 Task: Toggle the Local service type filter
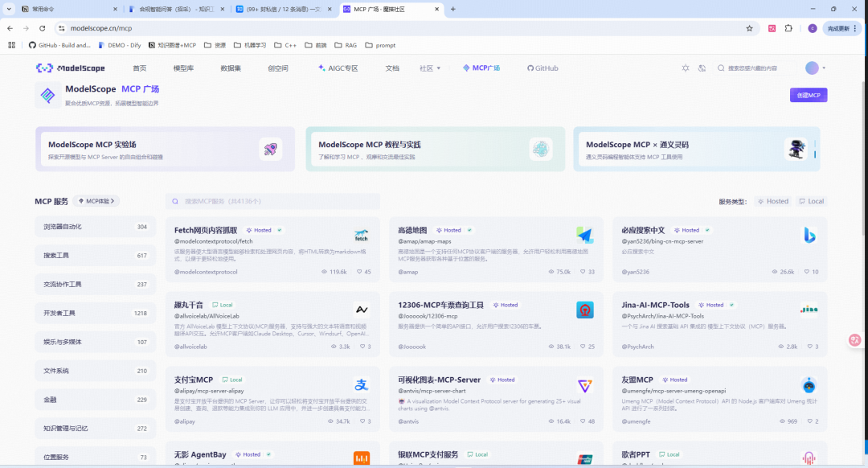point(812,201)
